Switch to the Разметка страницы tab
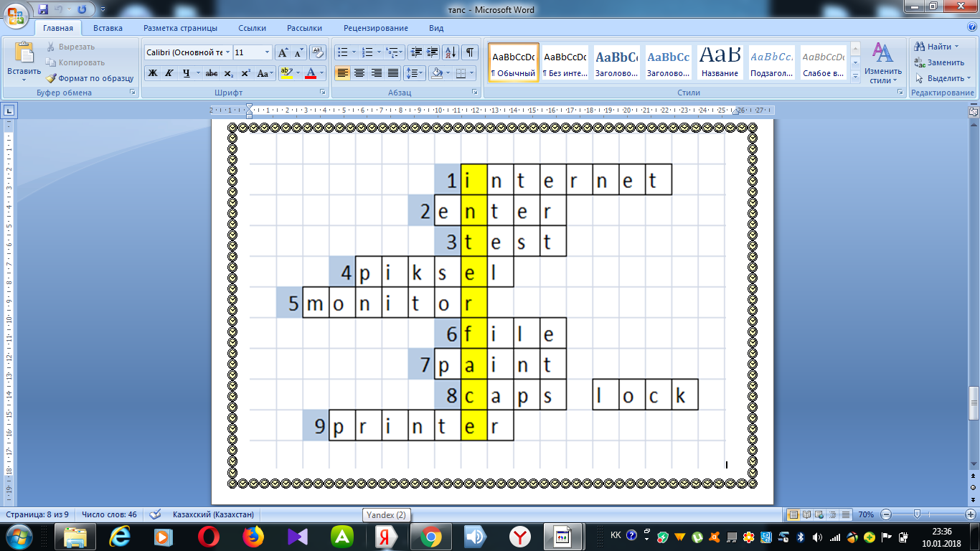 (x=180, y=28)
